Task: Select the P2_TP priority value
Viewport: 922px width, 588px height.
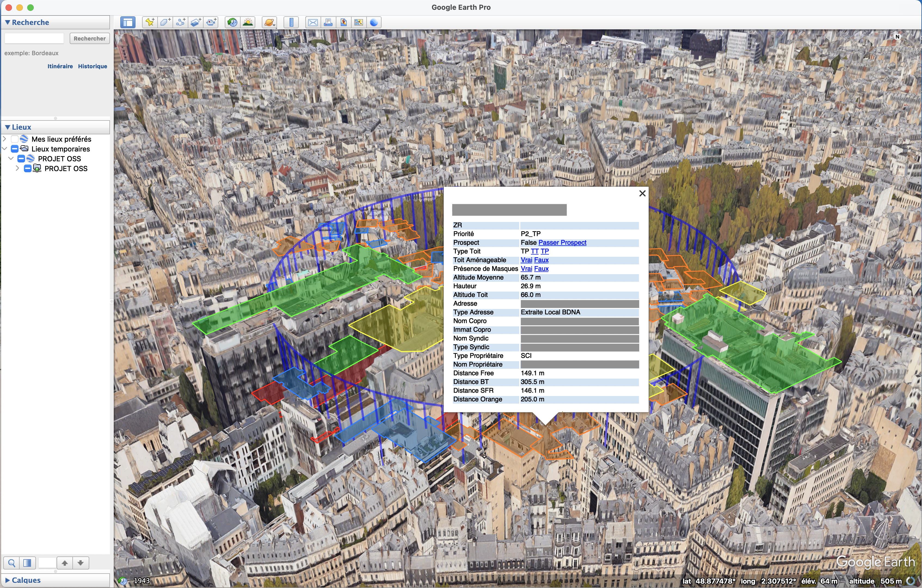Action: [x=531, y=234]
